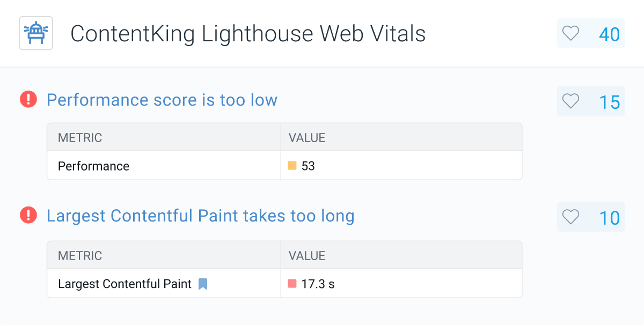Screen dimensions: 644x325
Task: Click the red color swatch beside 17.3 s
Action: (x=293, y=284)
